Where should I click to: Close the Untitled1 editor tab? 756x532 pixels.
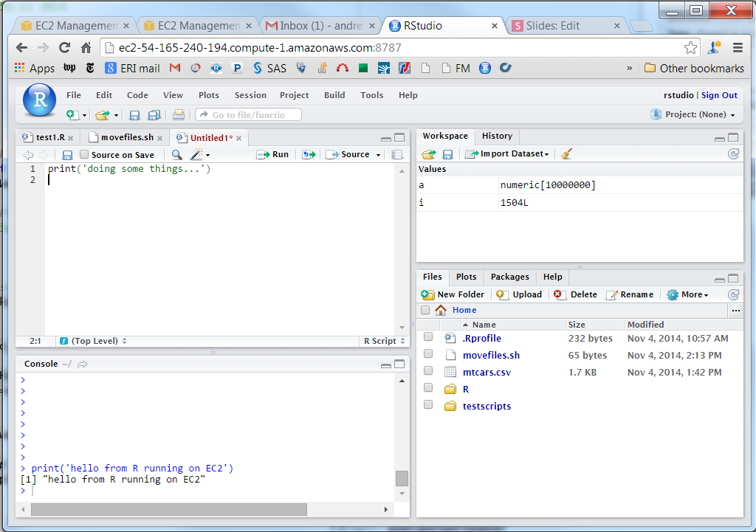click(x=238, y=138)
